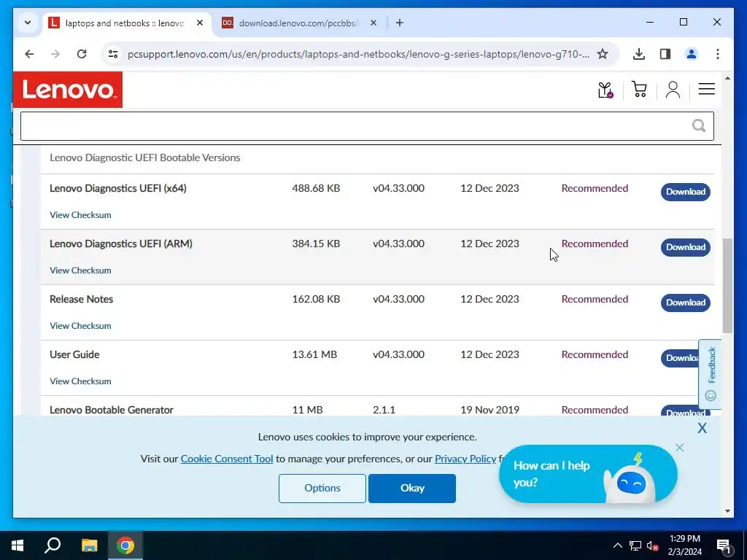Switch to the laptops and netbooks tab
The height and width of the screenshot is (560, 747).
point(125,23)
